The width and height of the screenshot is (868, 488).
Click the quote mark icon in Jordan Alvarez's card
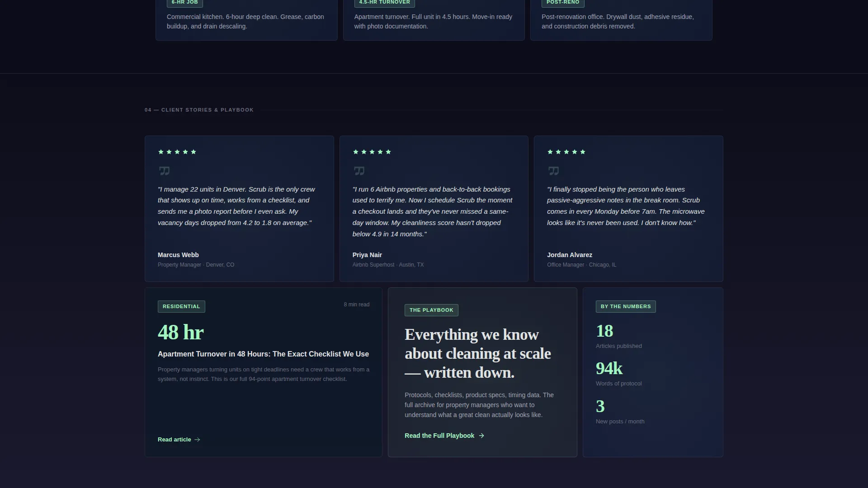click(553, 171)
